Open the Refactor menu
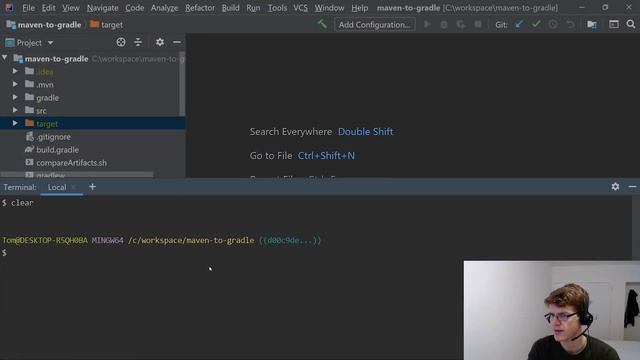This screenshot has width=640, height=360. point(200,8)
